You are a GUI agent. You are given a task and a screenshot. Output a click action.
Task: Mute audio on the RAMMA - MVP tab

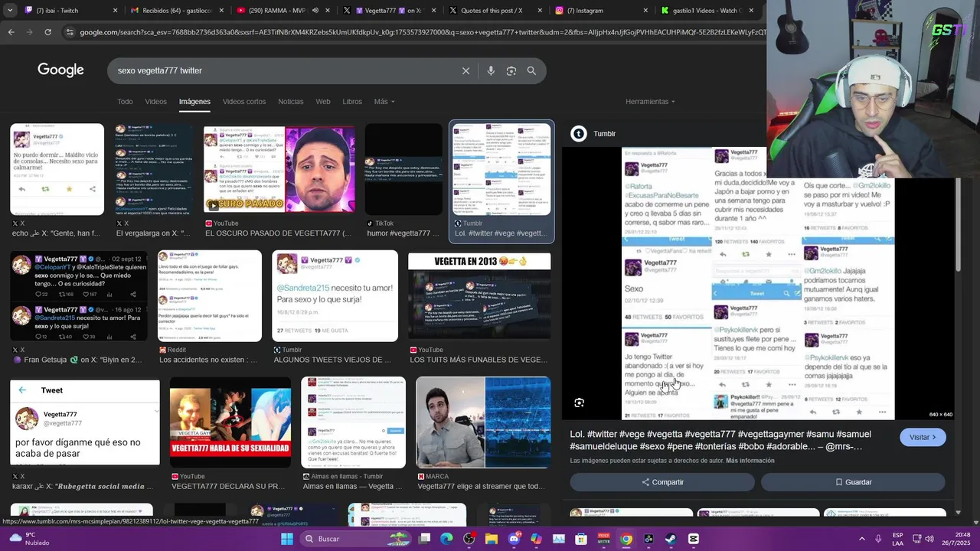pyautogui.click(x=315, y=11)
